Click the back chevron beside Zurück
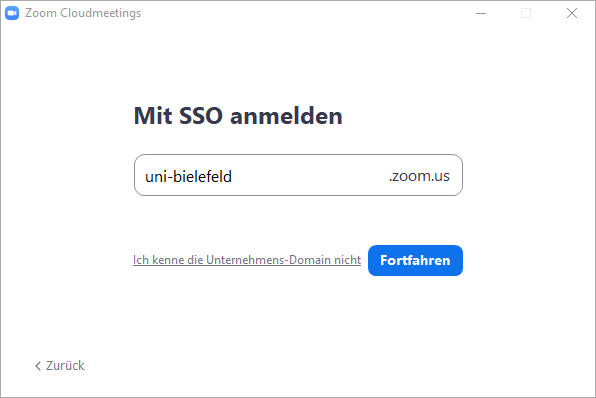 pyautogui.click(x=38, y=366)
